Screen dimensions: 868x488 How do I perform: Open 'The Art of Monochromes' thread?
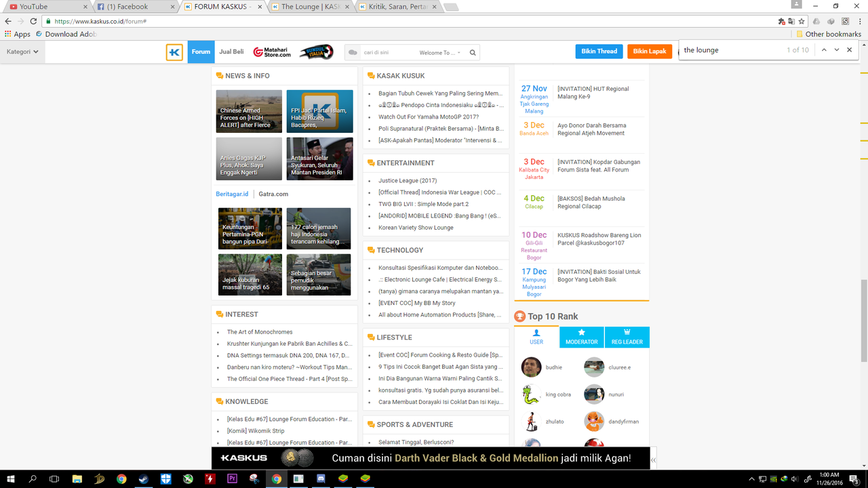point(260,332)
